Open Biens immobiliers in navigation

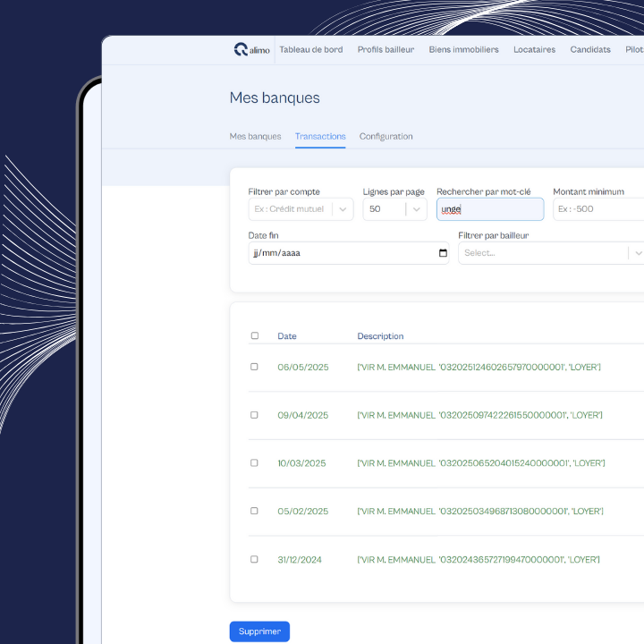point(463,50)
